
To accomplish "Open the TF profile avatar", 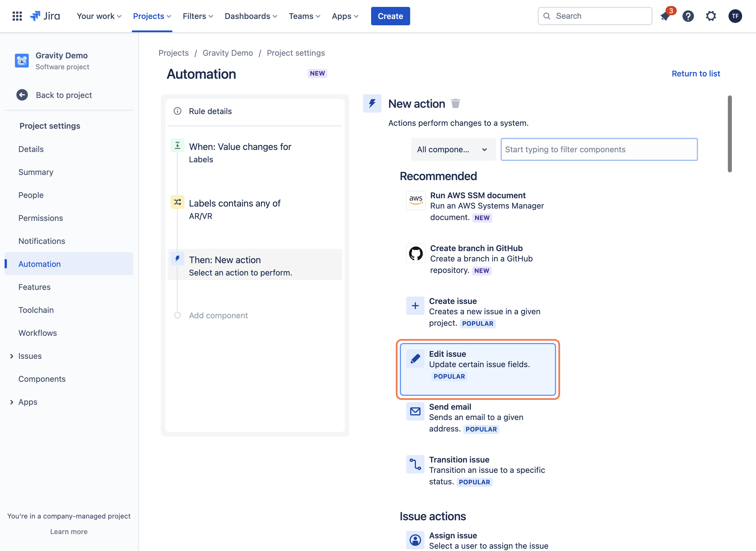I will tap(735, 16).
